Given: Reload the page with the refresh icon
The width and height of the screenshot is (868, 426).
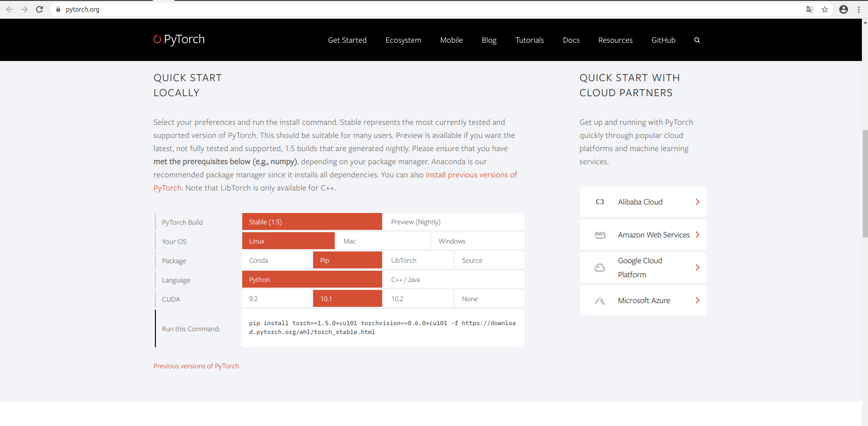Looking at the screenshot, I should 39,9.
